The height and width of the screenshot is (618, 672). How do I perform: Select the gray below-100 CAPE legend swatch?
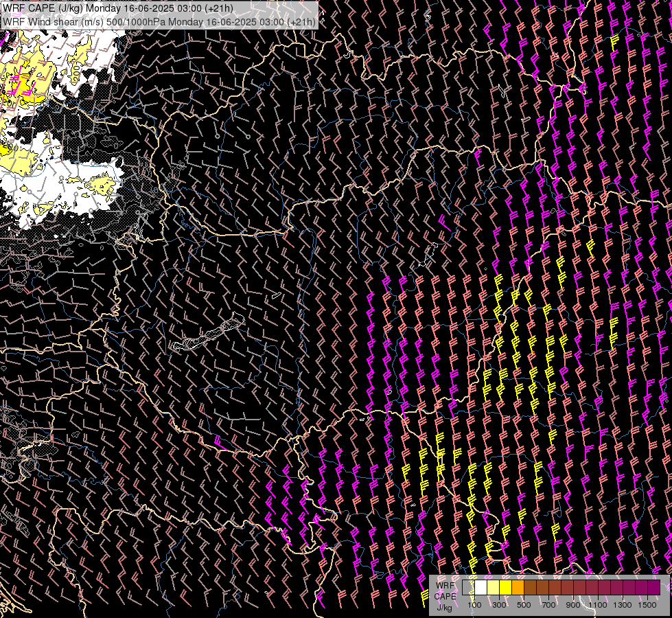tap(468, 587)
